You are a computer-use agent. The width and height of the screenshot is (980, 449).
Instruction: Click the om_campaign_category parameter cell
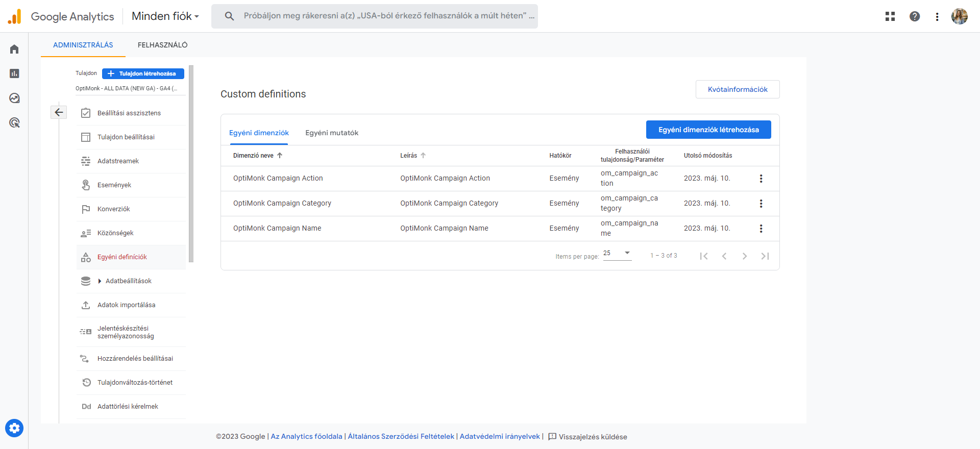coord(629,203)
